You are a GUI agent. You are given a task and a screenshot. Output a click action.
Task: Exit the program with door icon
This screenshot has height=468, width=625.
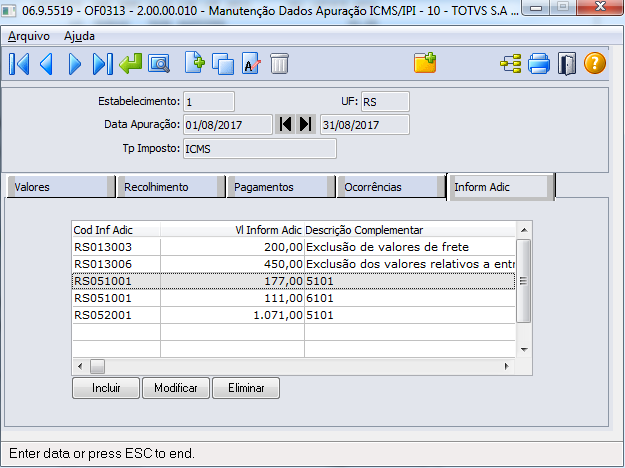pos(567,64)
